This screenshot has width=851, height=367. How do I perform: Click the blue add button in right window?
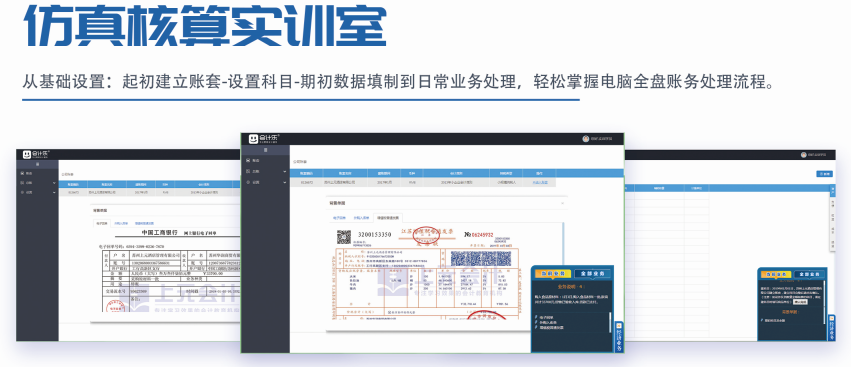[x=824, y=174]
